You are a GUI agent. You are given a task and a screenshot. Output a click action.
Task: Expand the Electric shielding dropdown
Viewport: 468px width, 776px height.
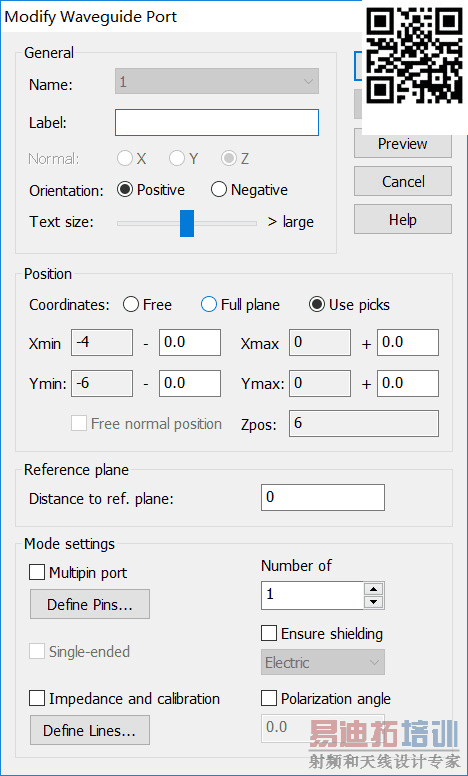(323, 662)
